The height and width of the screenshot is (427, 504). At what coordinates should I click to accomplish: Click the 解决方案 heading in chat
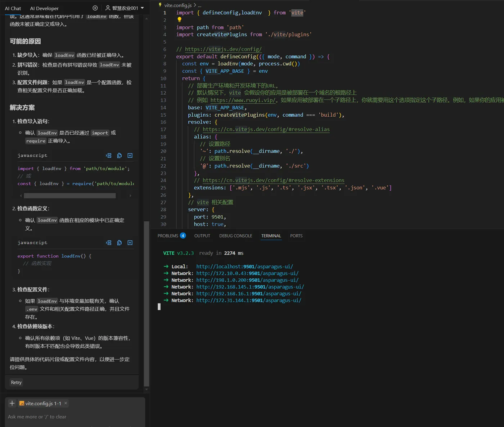pos(22,108)
